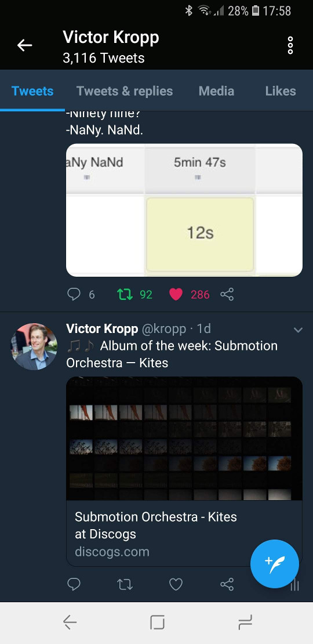
Task: Switch to the Tweets & replies tab
Action: click(125, 91)
